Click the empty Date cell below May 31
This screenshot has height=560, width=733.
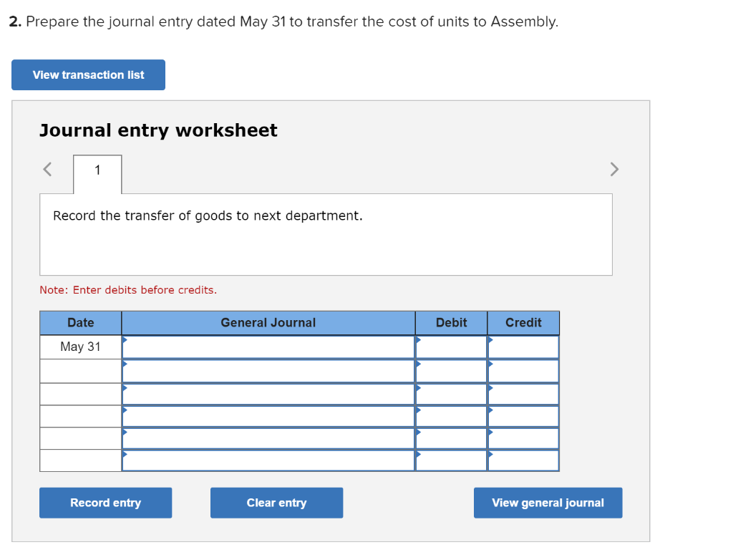click(x=80, y=370)
